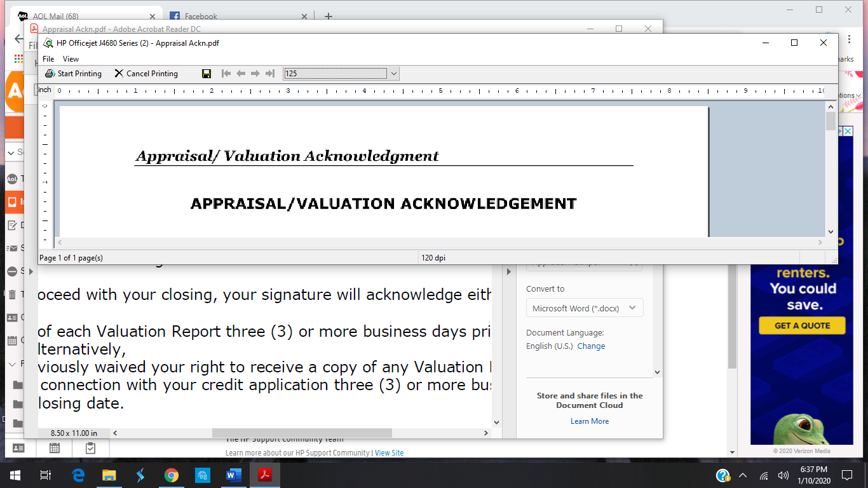Go to next page arrow icon

coord(255,74)
